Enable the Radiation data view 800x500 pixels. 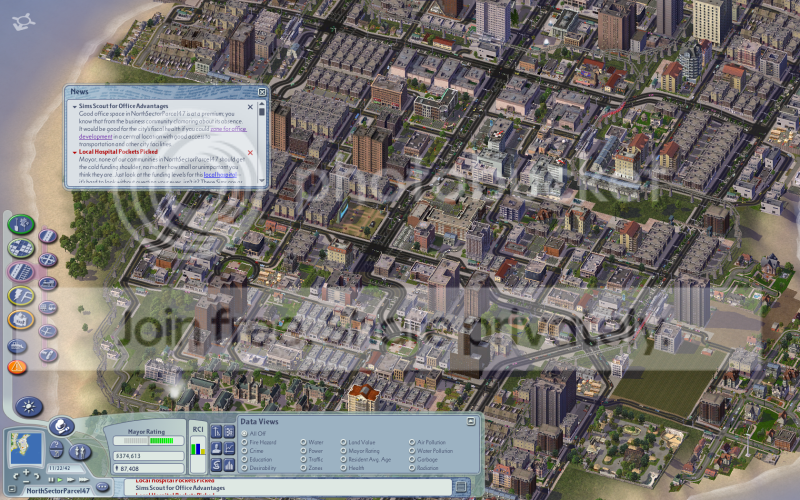412,468
